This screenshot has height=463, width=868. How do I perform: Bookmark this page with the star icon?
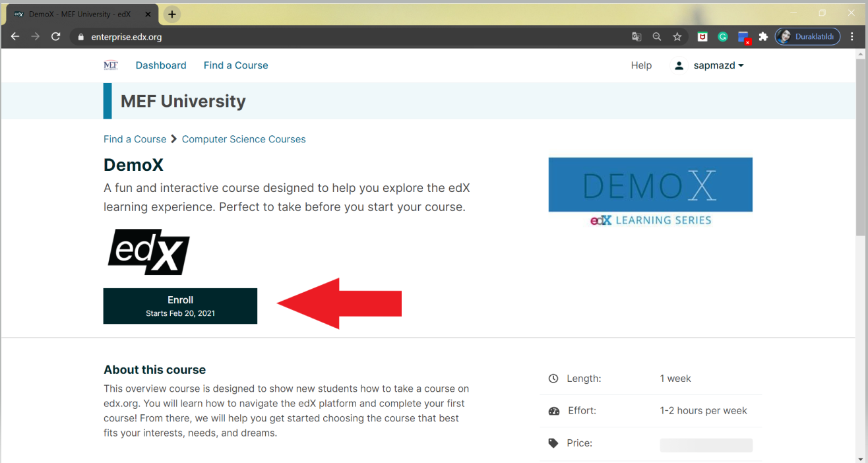tap(677, 37)
